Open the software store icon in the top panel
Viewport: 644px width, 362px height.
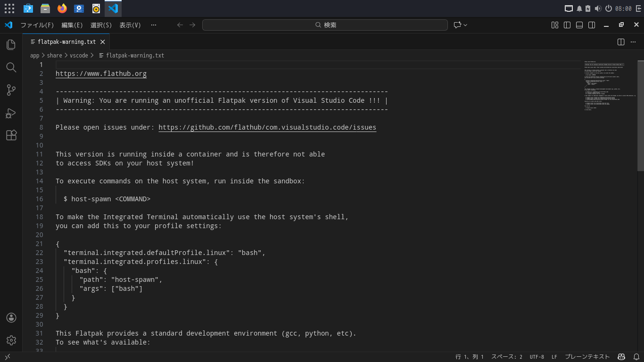28,8
